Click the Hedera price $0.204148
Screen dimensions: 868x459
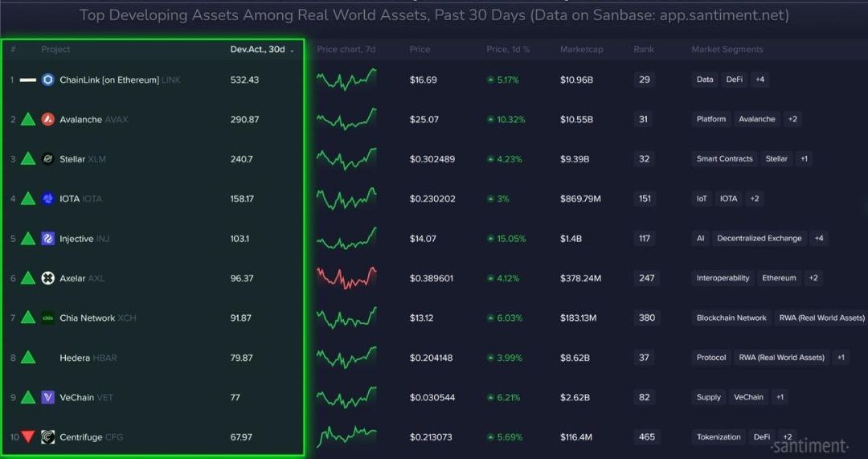click(x=432, y=358)
